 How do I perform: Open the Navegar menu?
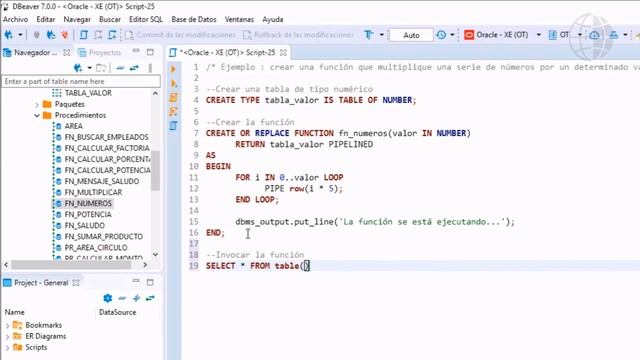(x=77, y=19)
